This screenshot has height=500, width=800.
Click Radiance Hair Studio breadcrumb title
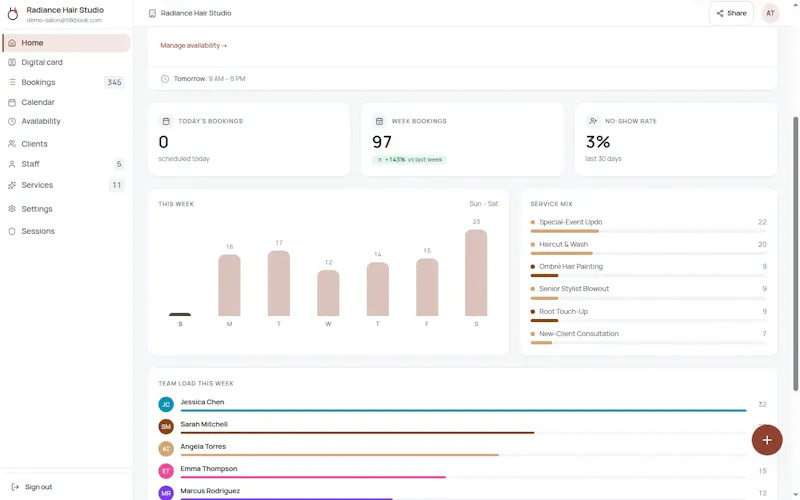click(196, 13)
